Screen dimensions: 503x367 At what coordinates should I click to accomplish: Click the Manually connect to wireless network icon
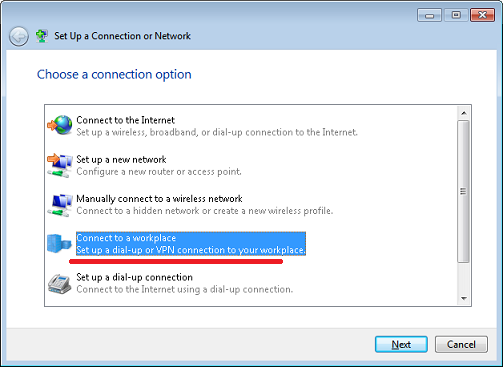tap(60, 205)
